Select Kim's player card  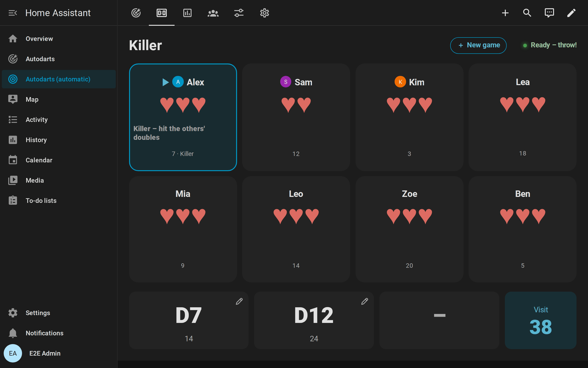[x=409, y=117]
